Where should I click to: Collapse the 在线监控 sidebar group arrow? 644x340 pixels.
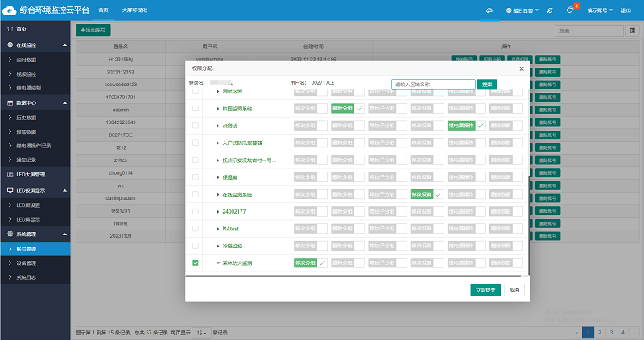(x=64, y=45)
